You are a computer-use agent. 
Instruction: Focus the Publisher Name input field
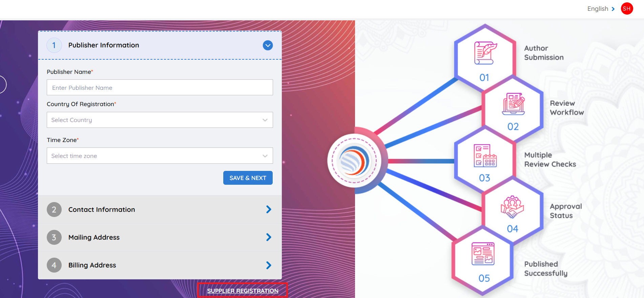point(160,87)
